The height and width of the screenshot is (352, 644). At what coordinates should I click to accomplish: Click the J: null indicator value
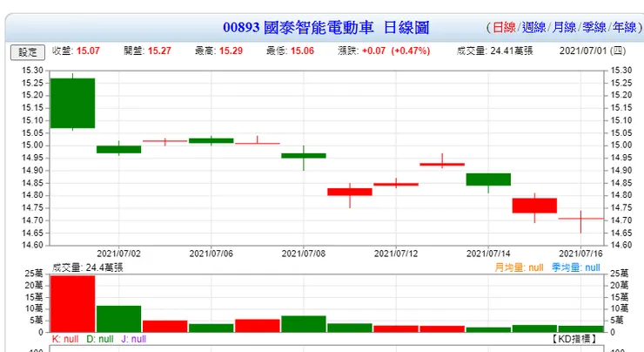(x=133, y=339)
